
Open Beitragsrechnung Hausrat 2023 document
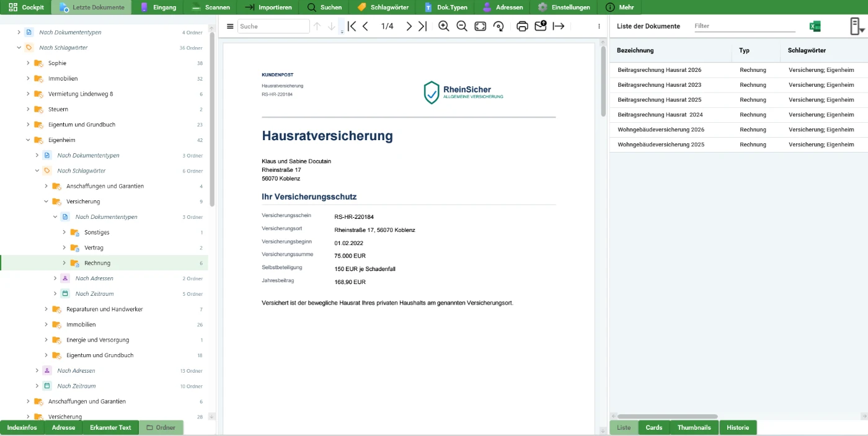click(x=660, y=85)
